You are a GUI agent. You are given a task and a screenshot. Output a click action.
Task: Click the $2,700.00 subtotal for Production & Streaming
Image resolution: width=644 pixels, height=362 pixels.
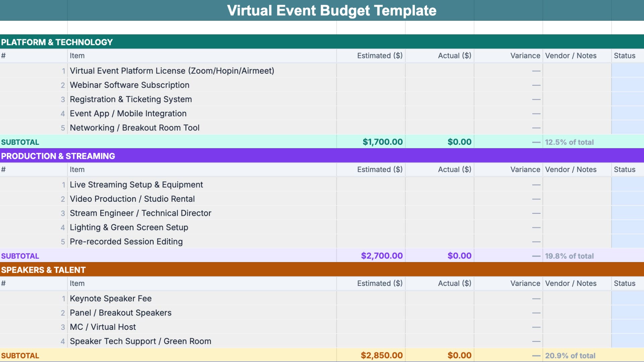pos(381,256)
